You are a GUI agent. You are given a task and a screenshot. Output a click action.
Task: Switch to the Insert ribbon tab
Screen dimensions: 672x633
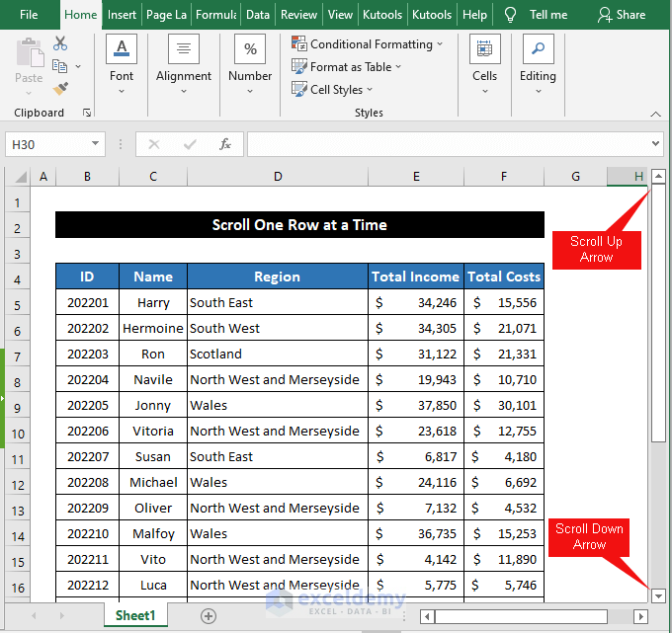click(122, 15)
